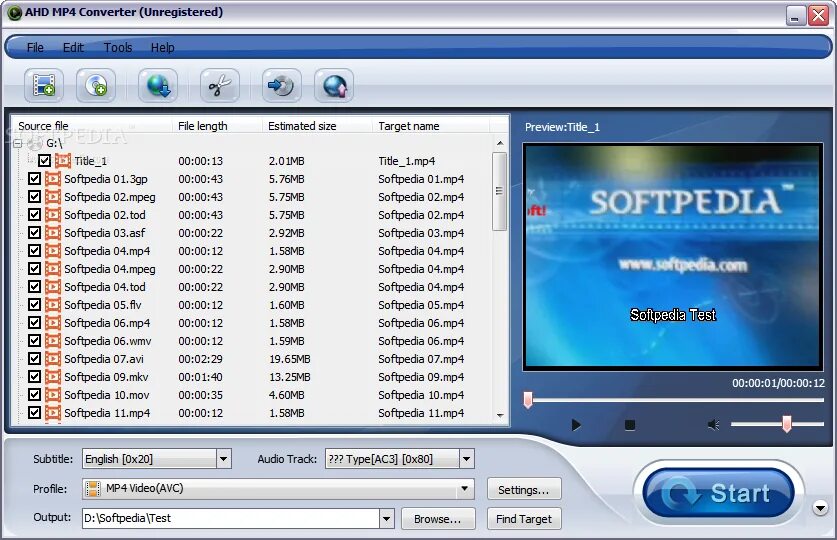Minimize the AHD MP4 Converter window

[795, 15]
